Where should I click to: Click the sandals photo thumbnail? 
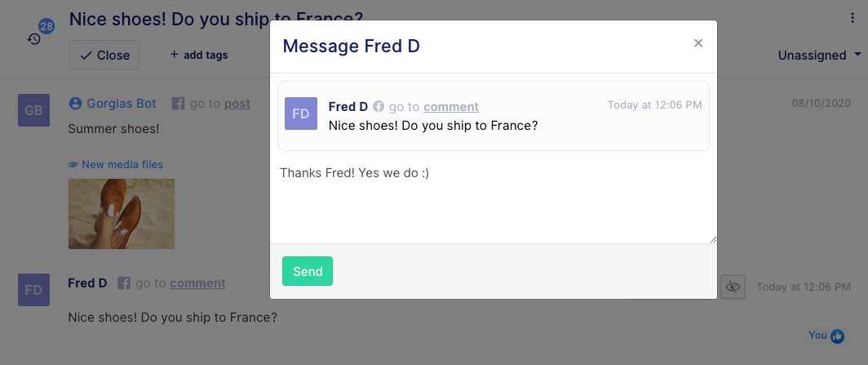point(122,214)
